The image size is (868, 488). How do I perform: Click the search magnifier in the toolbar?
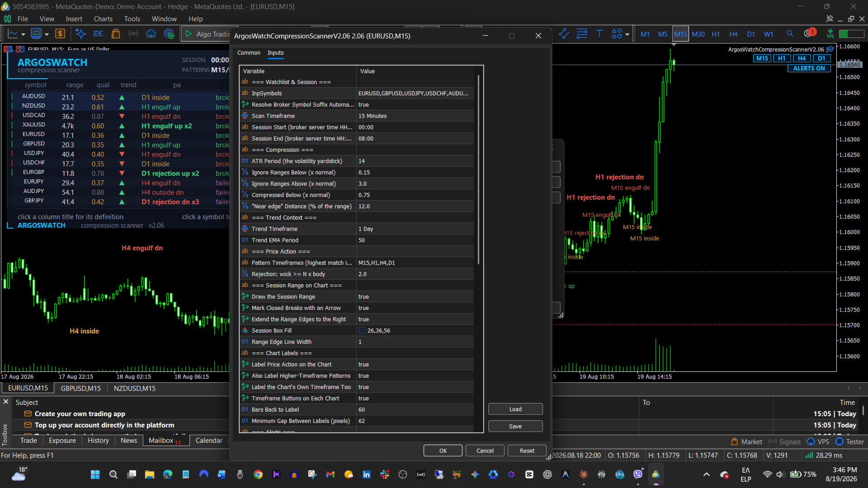(790, 34)
